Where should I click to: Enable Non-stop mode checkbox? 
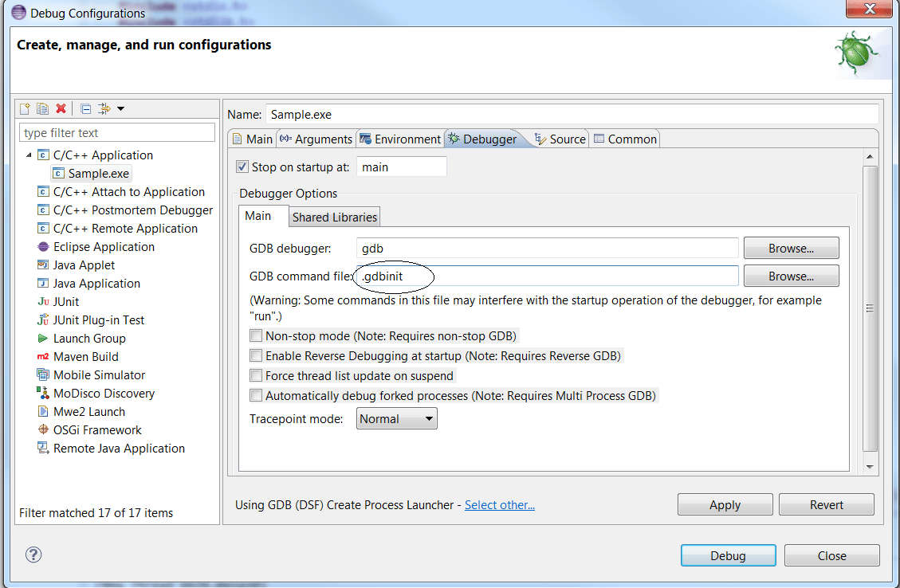point(256,335)
